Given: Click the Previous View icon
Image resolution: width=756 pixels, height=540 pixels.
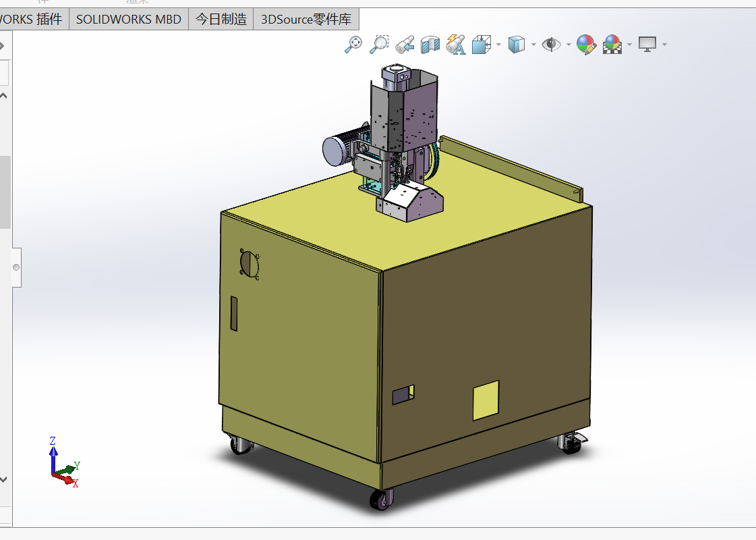Looking at the screenshot, I should point(405,45).
